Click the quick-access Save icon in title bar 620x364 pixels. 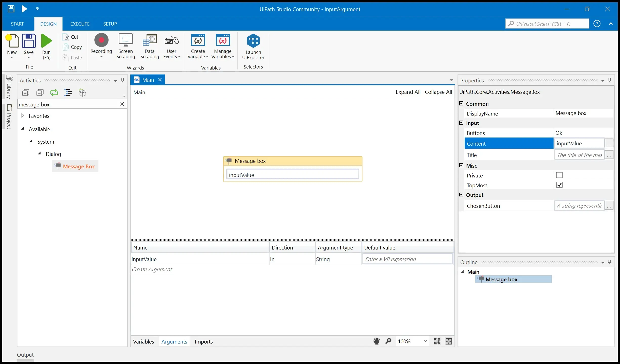coord(11,9)
